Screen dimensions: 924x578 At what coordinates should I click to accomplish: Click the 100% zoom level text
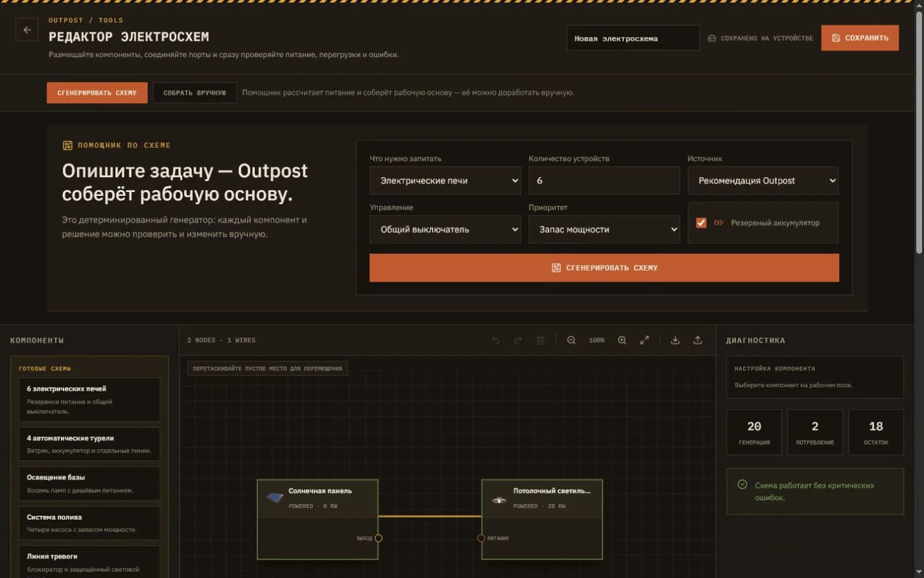597,340
